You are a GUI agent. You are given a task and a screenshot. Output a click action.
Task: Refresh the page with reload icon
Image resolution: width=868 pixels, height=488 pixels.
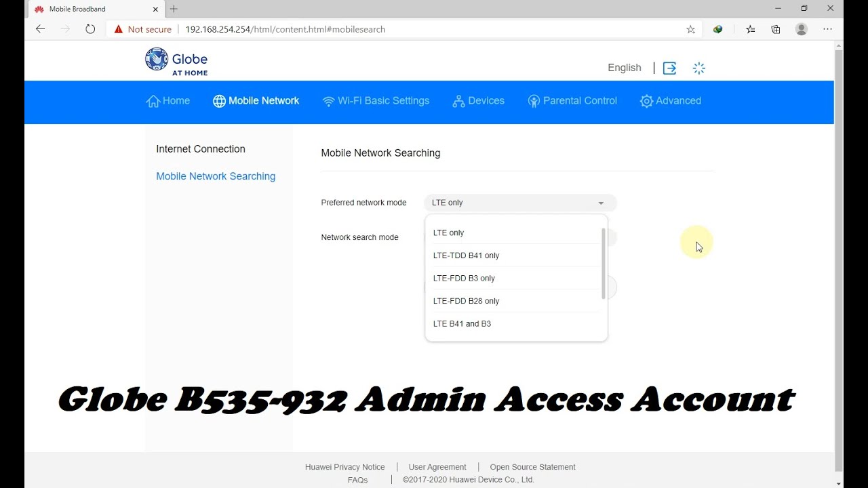90,29
